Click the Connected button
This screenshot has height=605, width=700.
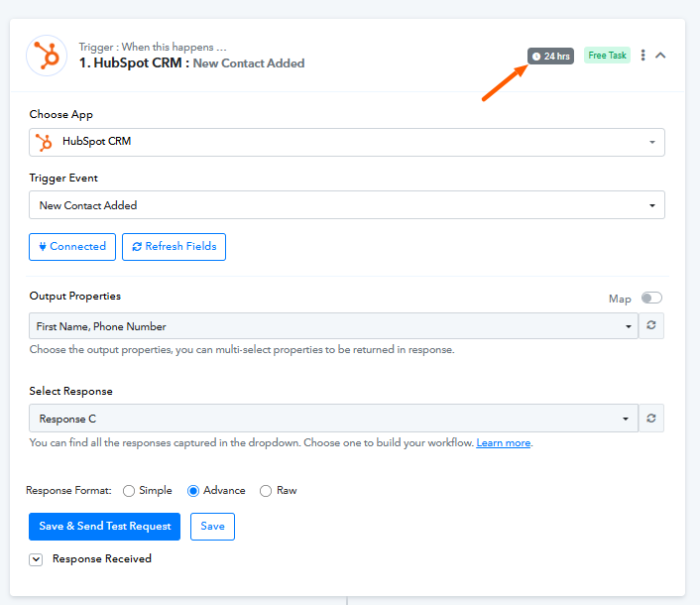pyautogui.click(x=72, y=247)
